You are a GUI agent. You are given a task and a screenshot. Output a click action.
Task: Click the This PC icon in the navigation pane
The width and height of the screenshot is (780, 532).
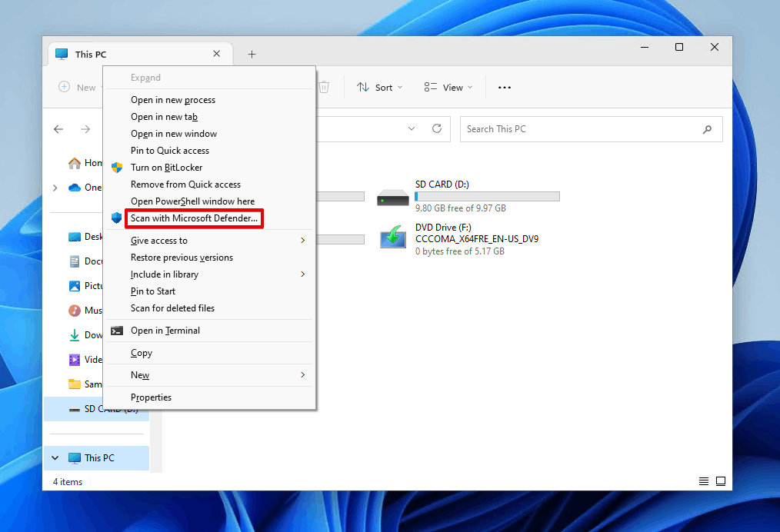click(x=75, y=458)
